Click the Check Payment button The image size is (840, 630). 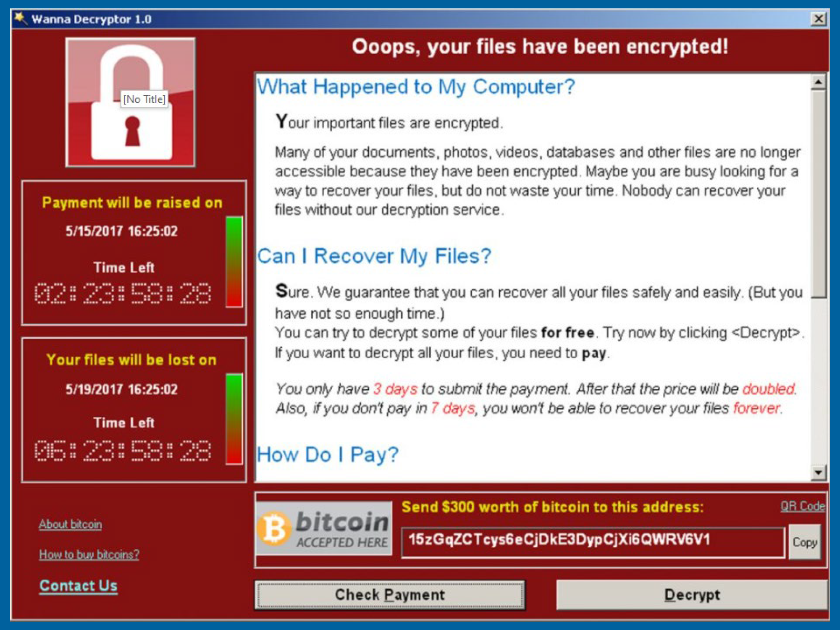coord(390,595)
